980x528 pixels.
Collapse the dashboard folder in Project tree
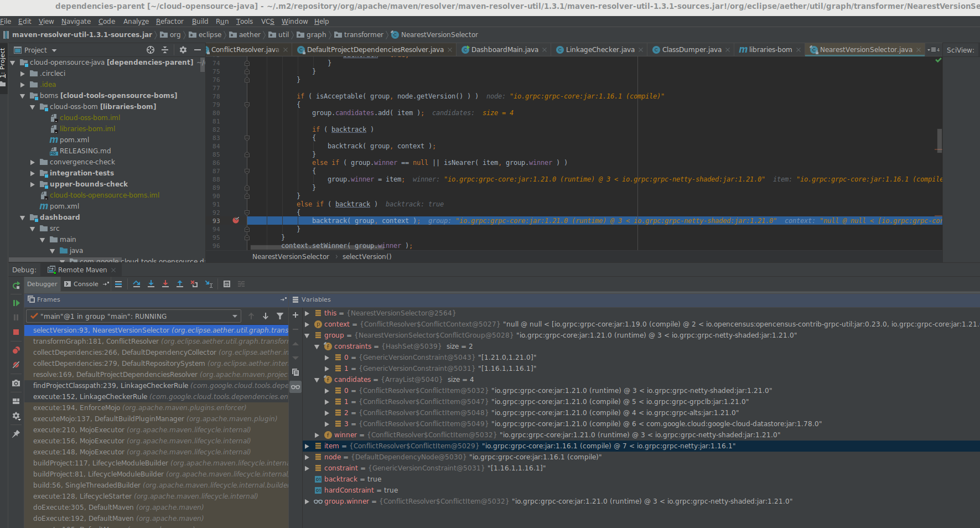pyautogui.click(x=23, y=217)
